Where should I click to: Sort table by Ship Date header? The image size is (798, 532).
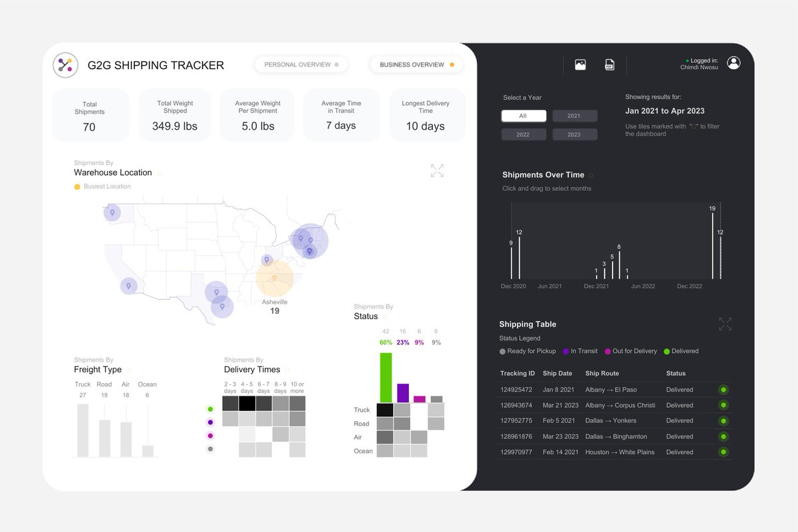pos(557,374)
